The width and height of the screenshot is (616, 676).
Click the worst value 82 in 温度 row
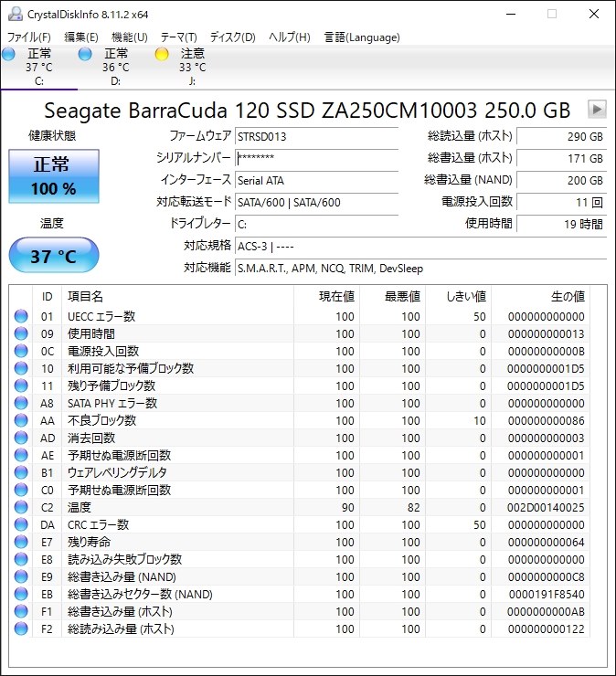(414, 507)
